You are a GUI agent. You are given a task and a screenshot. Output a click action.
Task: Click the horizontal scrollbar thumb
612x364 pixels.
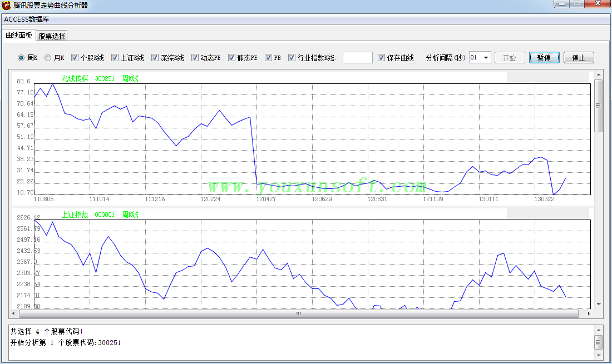(x=299, y=313)
